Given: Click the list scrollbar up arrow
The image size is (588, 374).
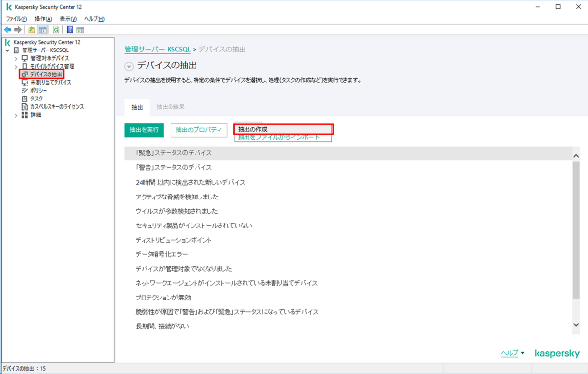Looking at the screenshot, I should [576, 155].
